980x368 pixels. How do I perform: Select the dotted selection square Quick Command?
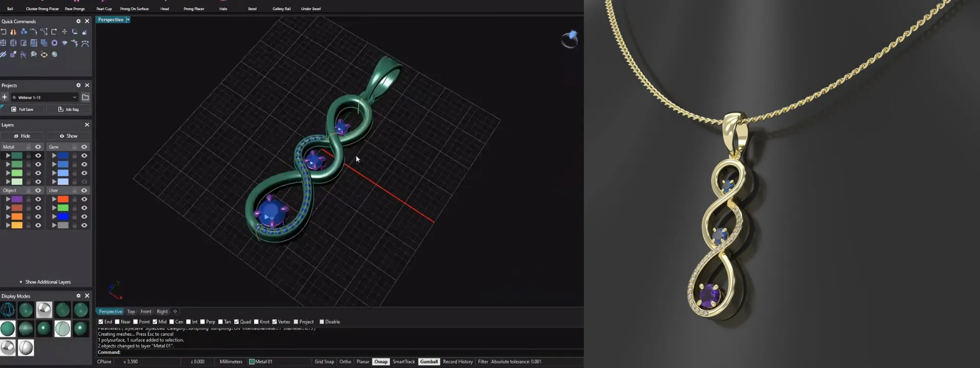34,43
